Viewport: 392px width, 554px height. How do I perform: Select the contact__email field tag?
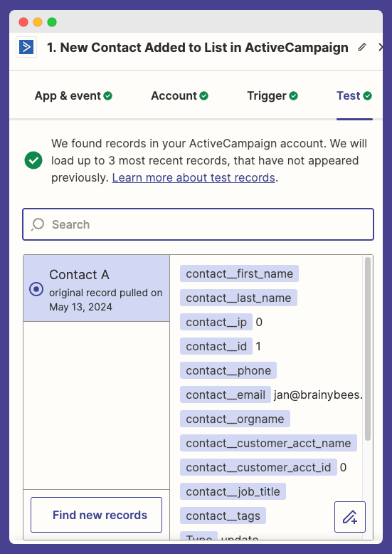tap(226, 394)
